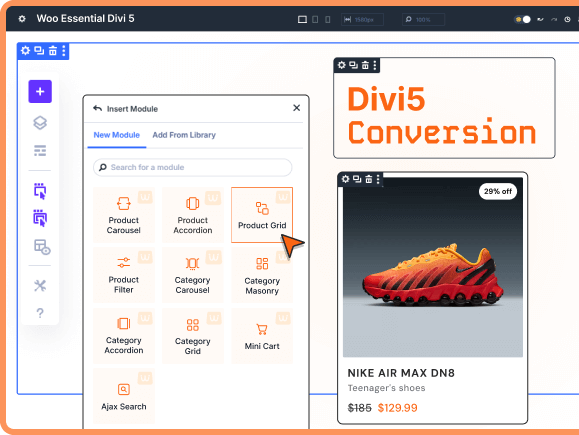Click the Search for a module field
The image size is (579, 435).
point(193,167)
